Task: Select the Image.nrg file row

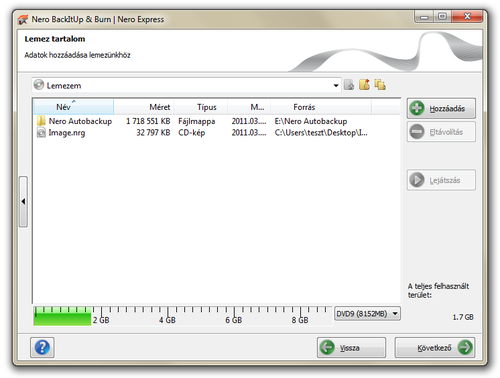Action: coord(217,133)
